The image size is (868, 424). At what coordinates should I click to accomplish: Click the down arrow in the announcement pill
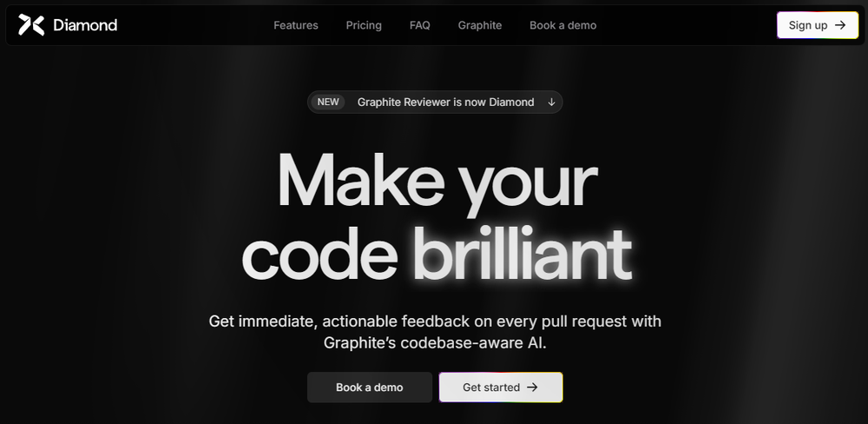551,102
